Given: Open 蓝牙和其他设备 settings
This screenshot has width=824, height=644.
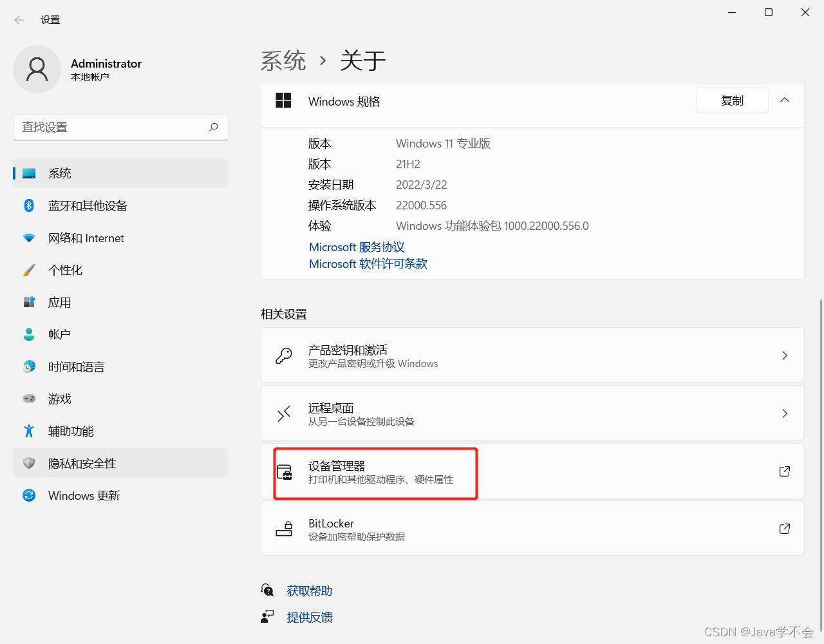Looking at the screenshot, I should [121, 205].
